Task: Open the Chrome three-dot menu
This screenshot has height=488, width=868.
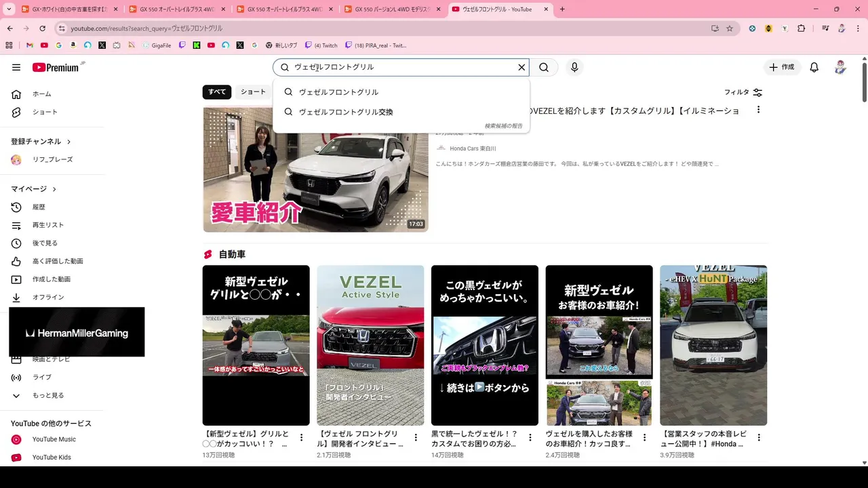Action: [x=857, y=28]
